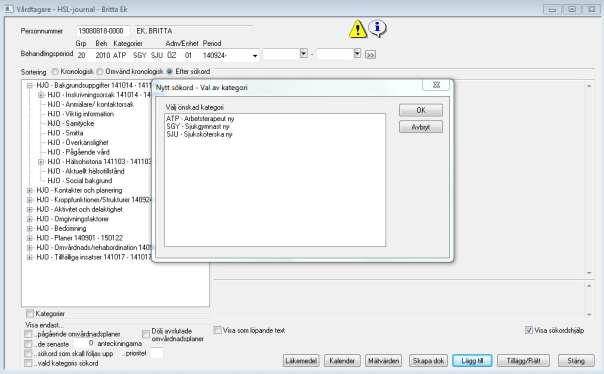604x374 pixels.
Task: Tick the Kategorier checkbox
Action: pyautogui.click(x=30, y=314)
